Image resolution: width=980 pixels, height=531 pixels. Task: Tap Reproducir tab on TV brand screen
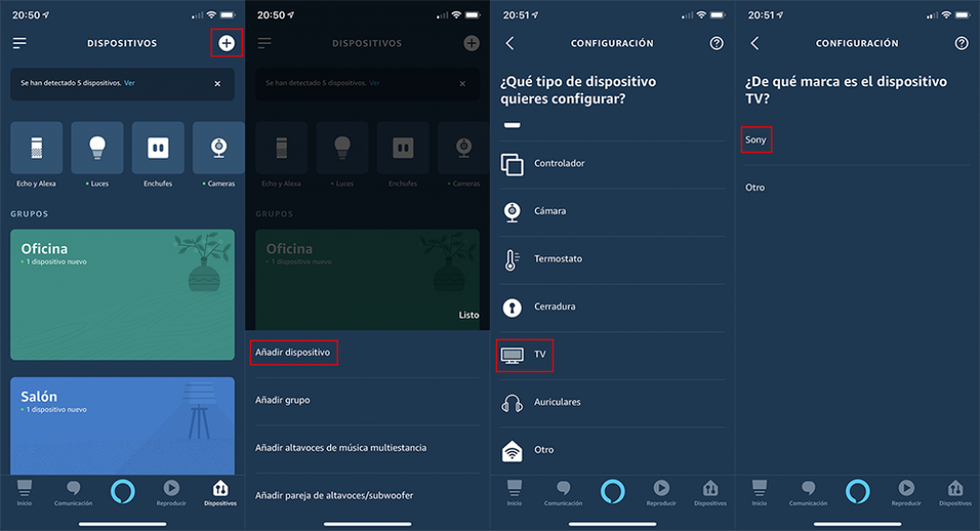[x=906, y=493]
